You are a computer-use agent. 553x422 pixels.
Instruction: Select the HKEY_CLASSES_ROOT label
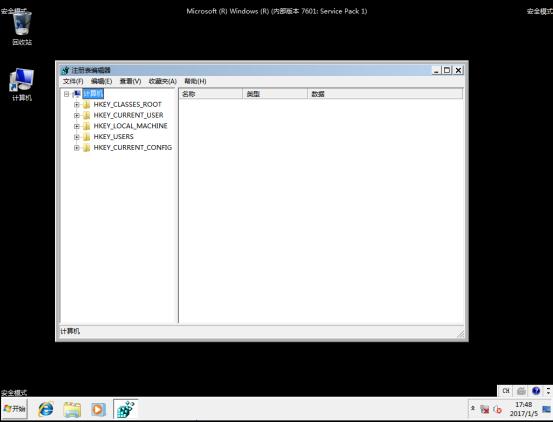point(128,105)
